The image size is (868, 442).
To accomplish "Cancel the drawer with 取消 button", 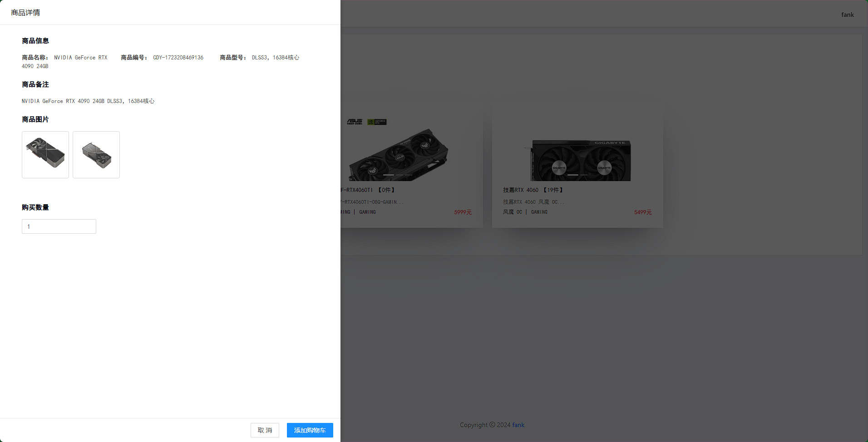I will tap(265, 430).
